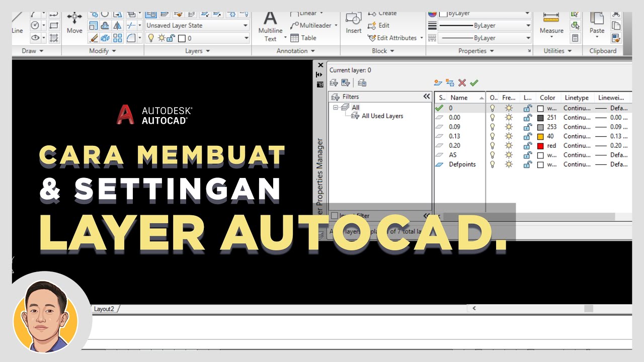Viewport: 644px width, 362px height.
Task: Select the Defpoints layer row name
Action: [x=462, y=164]
